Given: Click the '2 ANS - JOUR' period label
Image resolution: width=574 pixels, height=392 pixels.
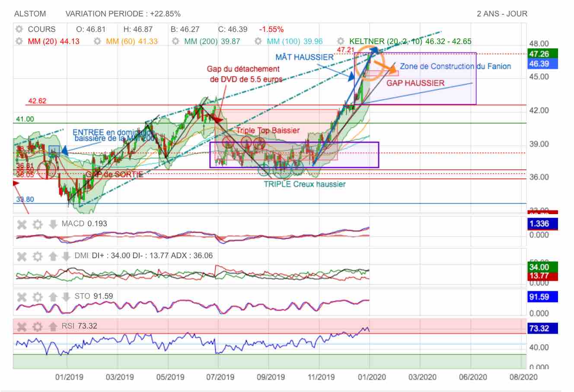Looking at the screenshot, I should [x=502, y=14].
